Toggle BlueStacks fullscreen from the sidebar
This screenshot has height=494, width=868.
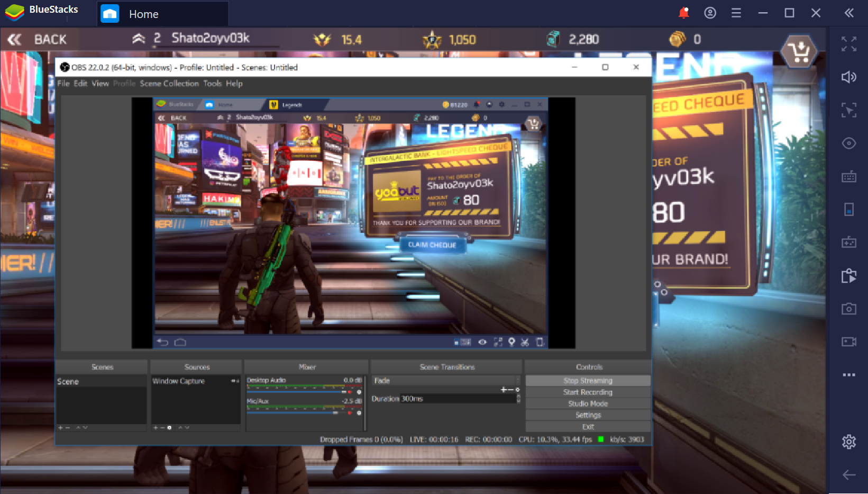[x=848, y=44]
